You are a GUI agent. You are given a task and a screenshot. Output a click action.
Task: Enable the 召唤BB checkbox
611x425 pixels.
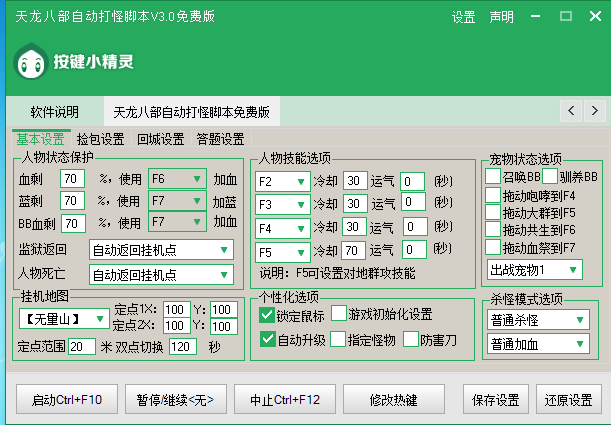(493, 177)
